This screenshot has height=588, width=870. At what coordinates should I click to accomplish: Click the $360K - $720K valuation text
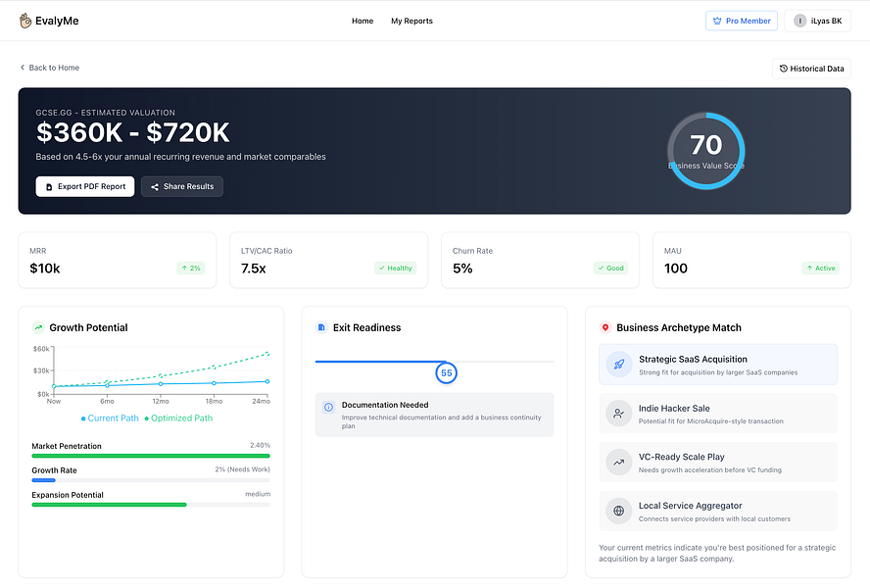pos(132,132)
